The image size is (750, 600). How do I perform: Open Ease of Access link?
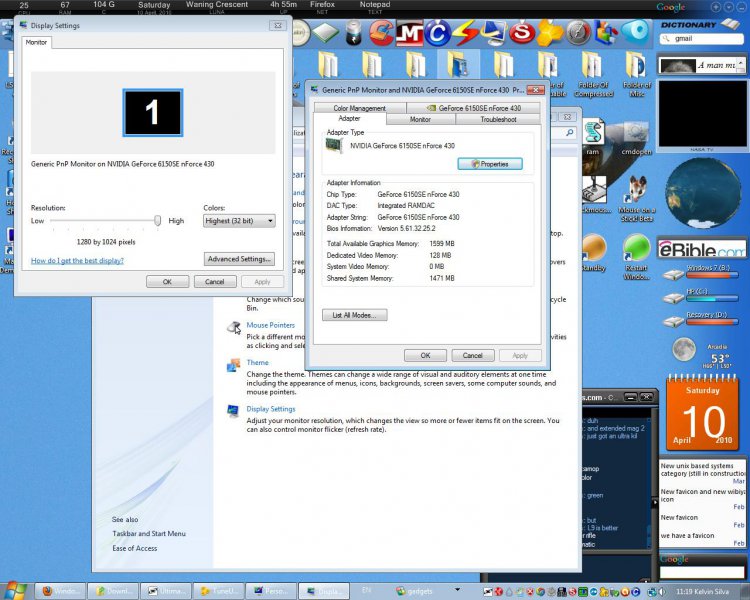[134, 548]
